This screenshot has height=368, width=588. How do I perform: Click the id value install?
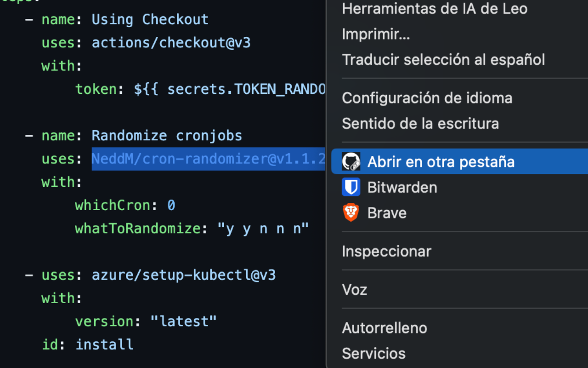[104, 345]
